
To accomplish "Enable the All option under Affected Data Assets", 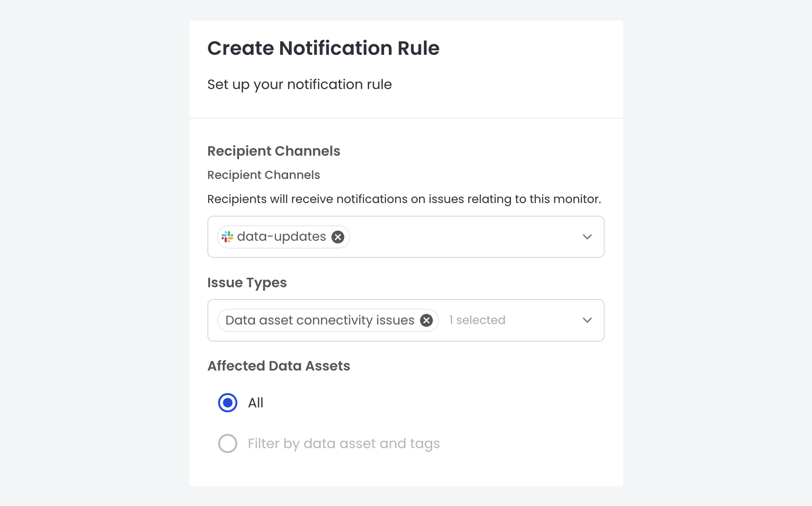I will click(227, 403).
